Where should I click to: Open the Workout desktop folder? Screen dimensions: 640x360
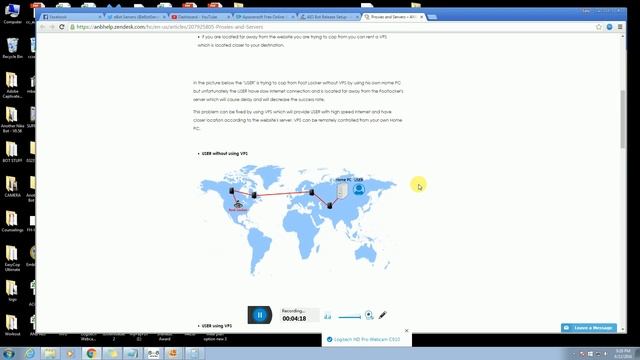point(12,325)
